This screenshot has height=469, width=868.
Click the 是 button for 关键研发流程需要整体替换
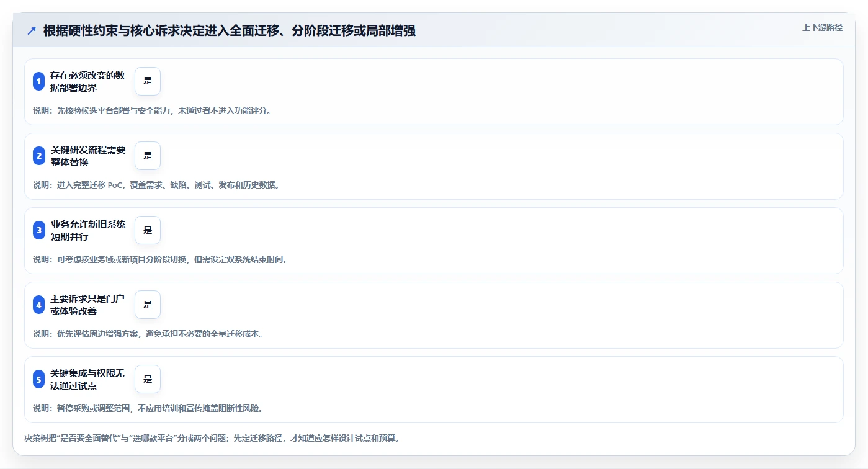(148, 156)
